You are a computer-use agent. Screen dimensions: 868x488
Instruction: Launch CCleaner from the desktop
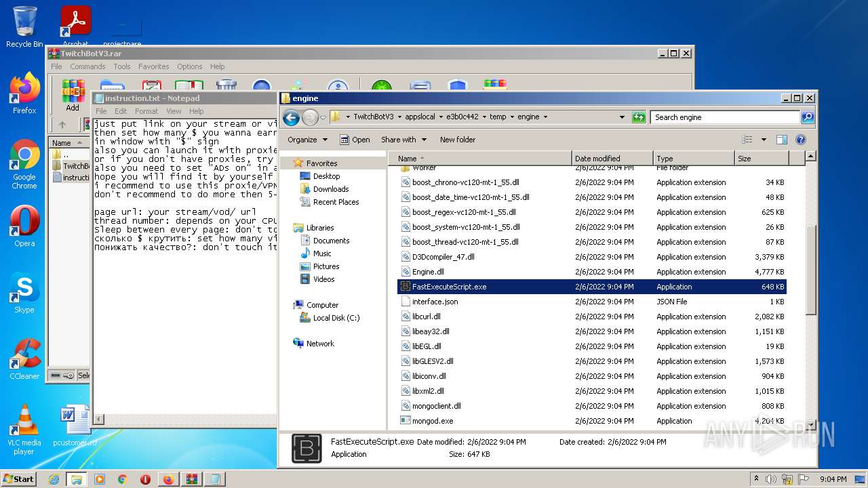click(x=24, y=360)
